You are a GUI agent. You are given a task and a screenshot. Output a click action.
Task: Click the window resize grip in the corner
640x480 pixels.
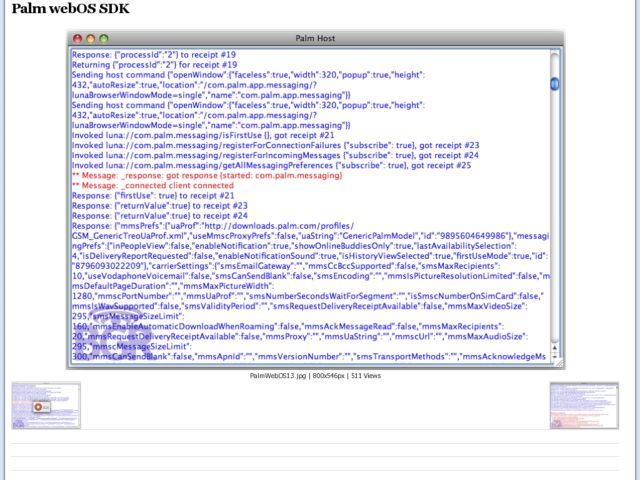pyautogui.click(x=559, y=363)
